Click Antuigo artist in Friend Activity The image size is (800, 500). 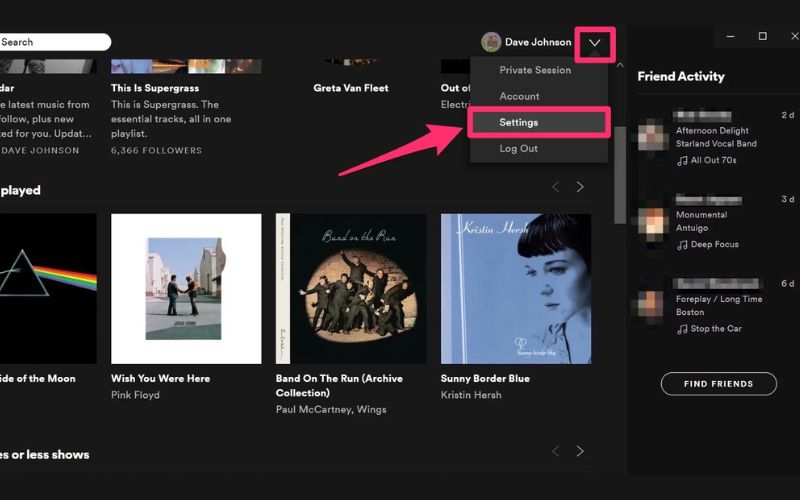point(692,228)
